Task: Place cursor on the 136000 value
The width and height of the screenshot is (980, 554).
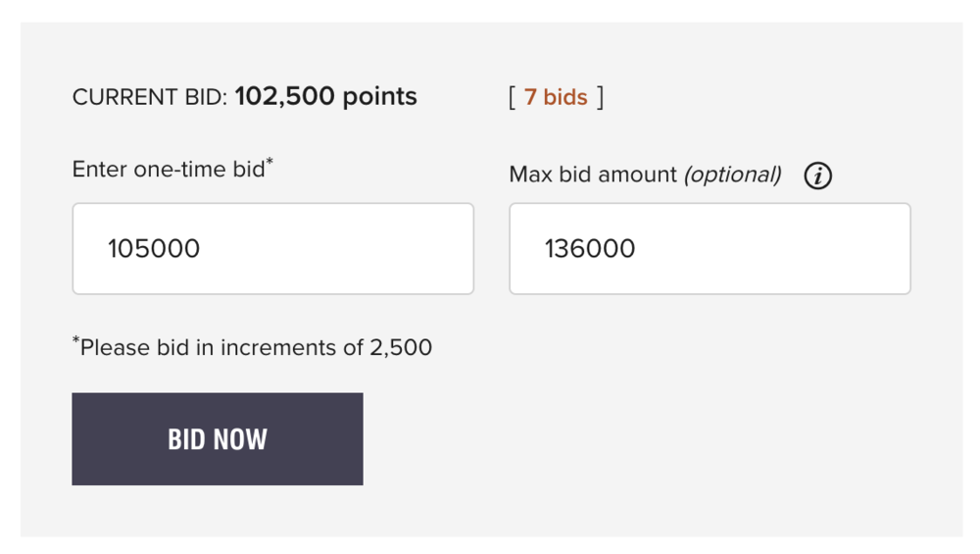Action: pos(590,248)
